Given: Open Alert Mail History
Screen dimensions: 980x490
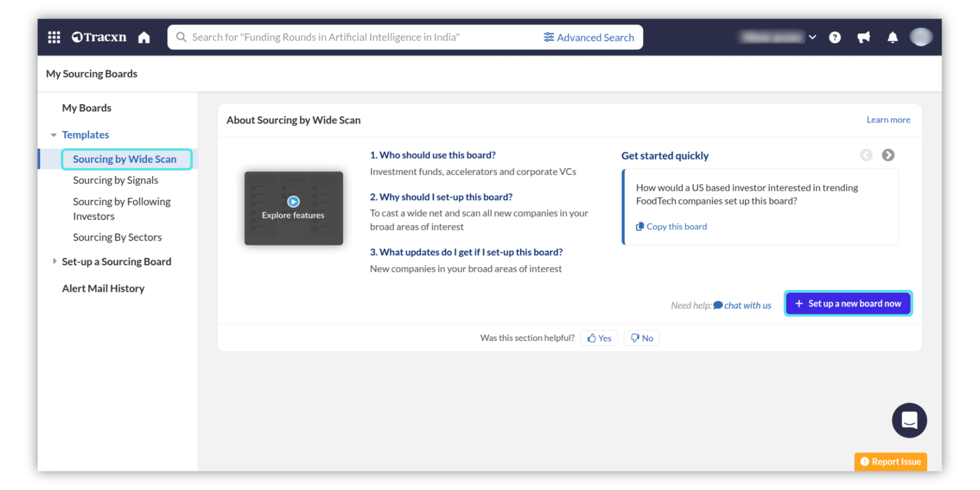Looking at the screenshot, I should point(103,288).
